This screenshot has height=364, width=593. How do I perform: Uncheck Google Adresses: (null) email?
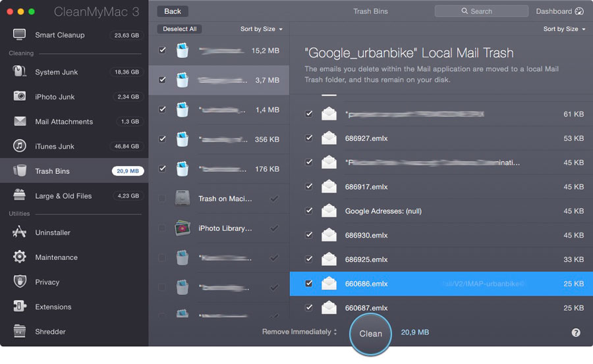(309, 210)
